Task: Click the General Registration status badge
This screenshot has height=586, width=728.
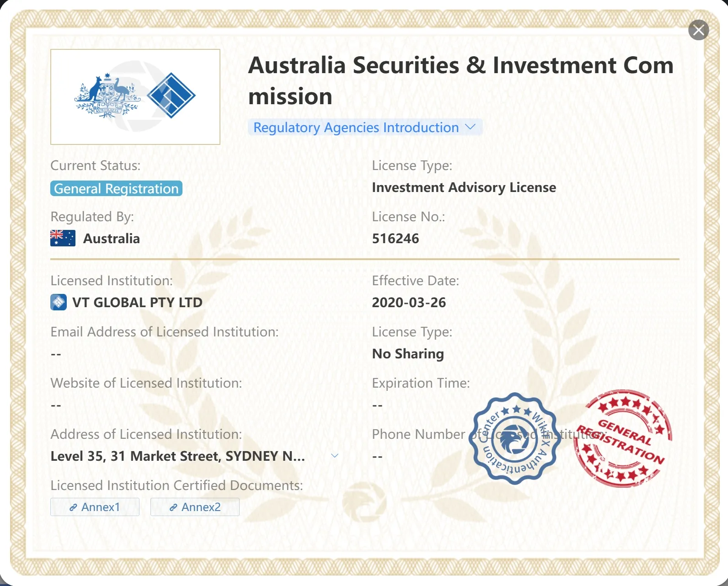Action: [x=116, y=188]
